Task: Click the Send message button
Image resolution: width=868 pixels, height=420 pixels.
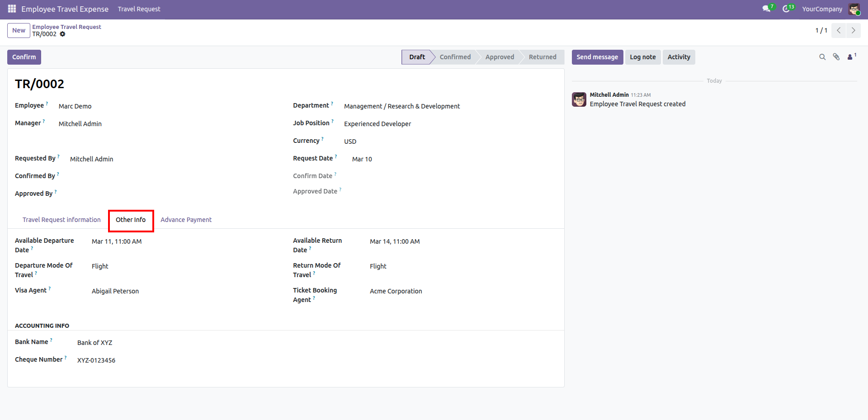Action: (597, 57)
